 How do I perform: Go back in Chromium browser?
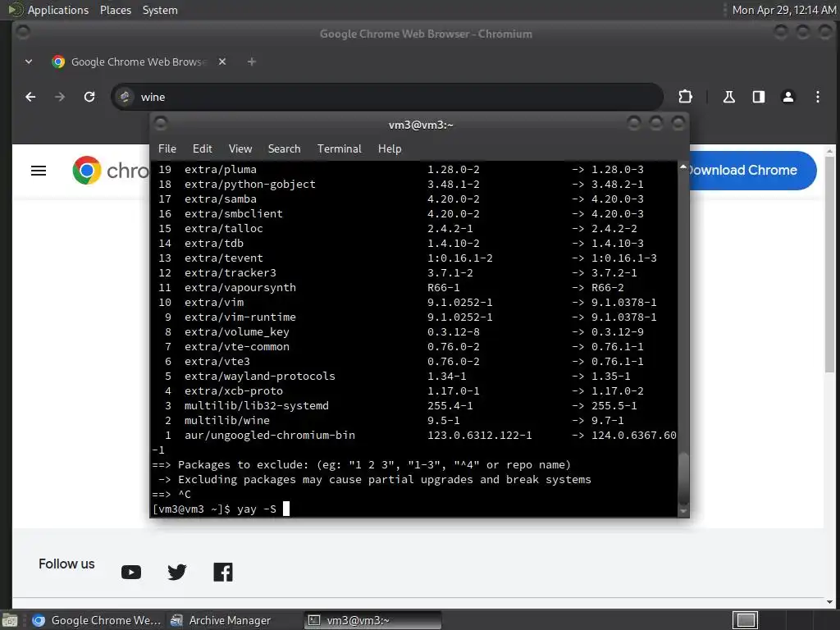pos(30,97)
